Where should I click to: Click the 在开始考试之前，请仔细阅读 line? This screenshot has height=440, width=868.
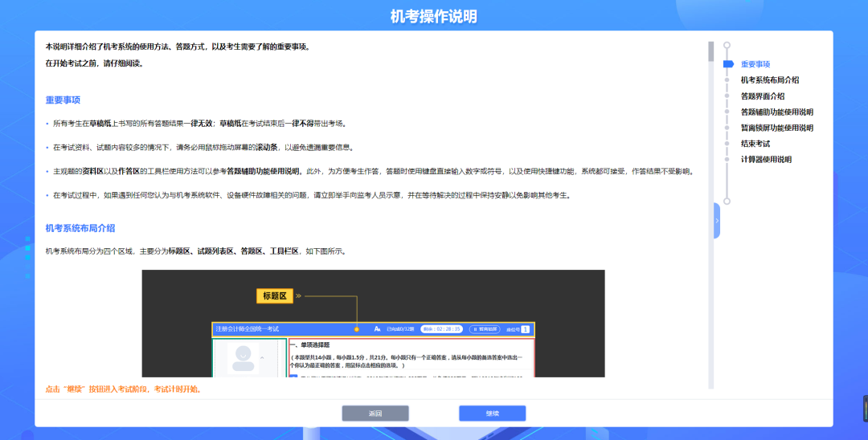click(95, 63)
